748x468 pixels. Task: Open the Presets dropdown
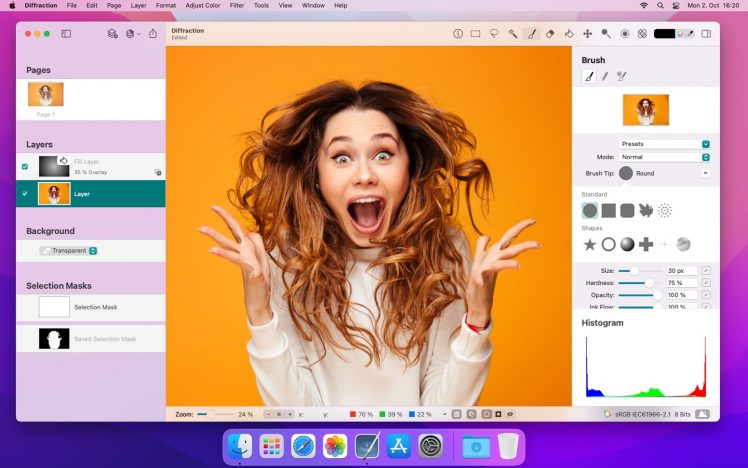tap(664, 144)
